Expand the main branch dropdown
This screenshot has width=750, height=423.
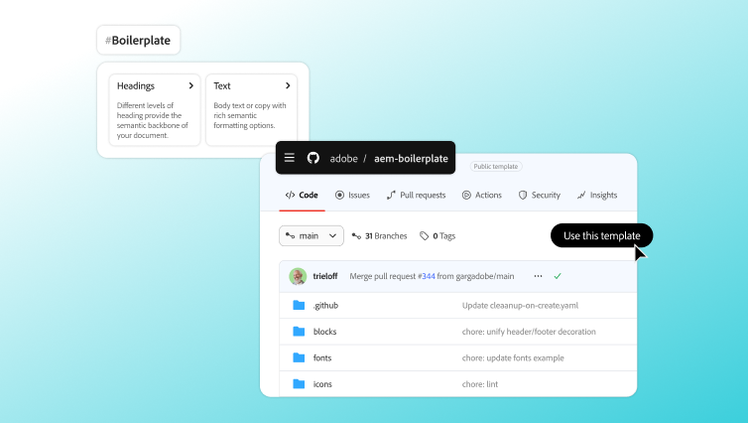311,236
